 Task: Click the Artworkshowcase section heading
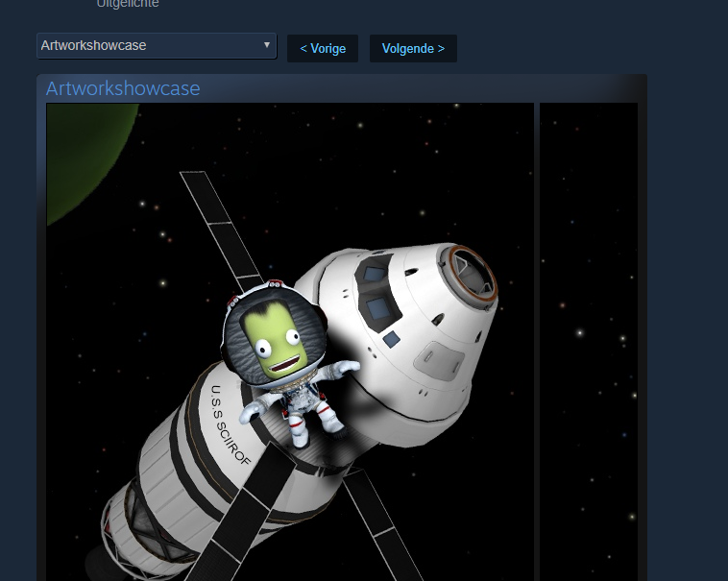coord(123,88)
